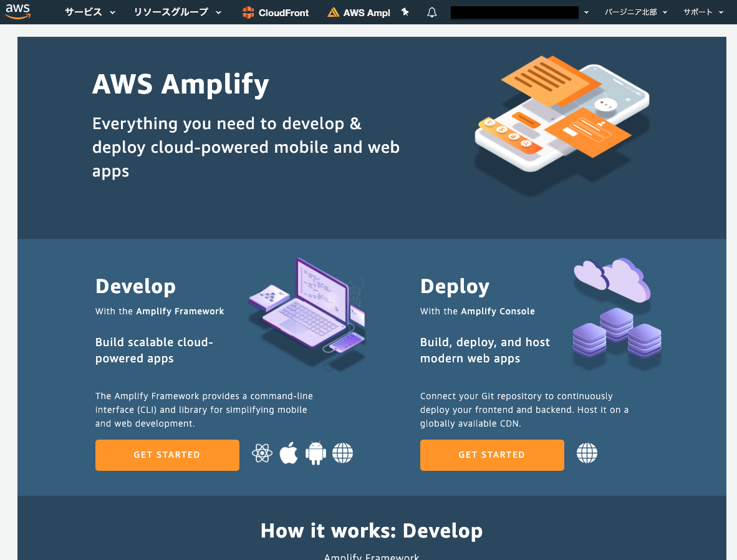Click 'With the Amplify Framework' text
The height and width of the screenshot is (560, 737).
[160, 311]
